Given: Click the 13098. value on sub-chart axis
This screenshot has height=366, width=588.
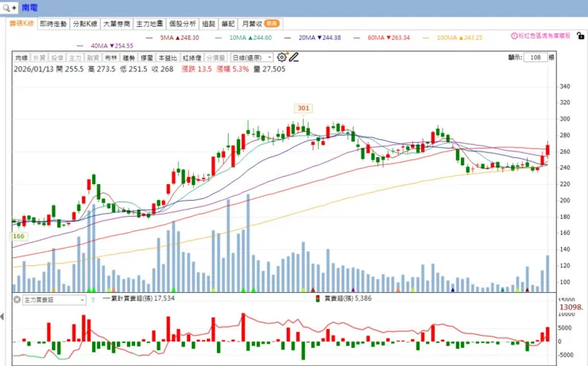Looking at the screenshot, I should (x=571, y=307).
